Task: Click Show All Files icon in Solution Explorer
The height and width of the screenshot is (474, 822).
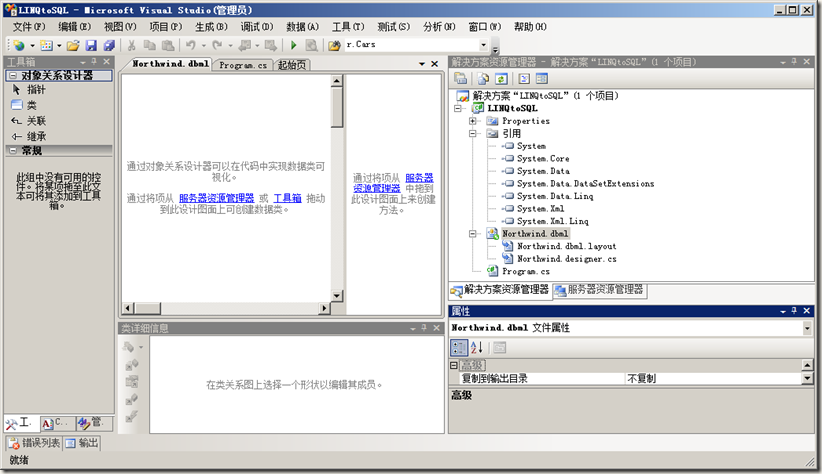Action: pos(483,79)
